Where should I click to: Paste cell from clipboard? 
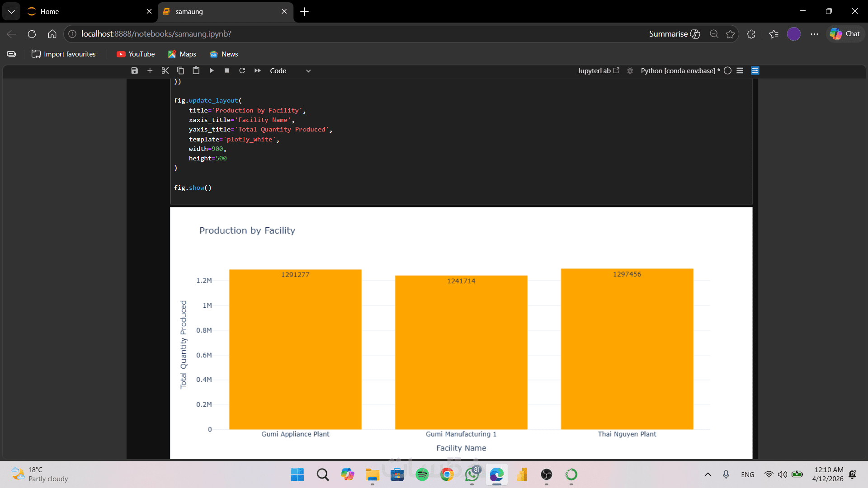point(196,70)
